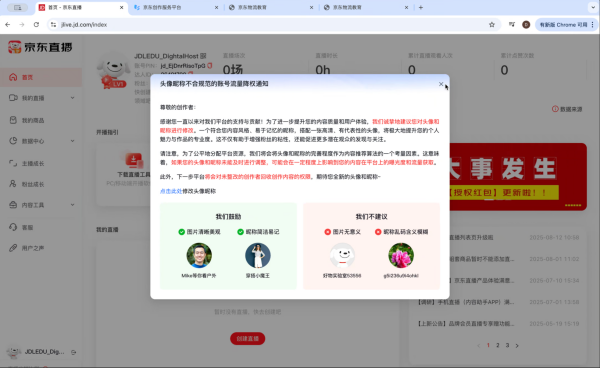Select page 1 in announcements pagination

[488, 345]
